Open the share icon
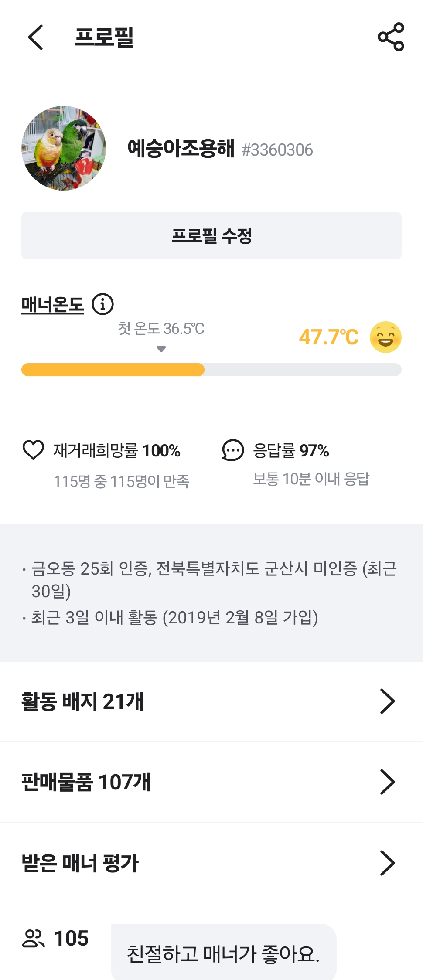 tap(391, 37)
